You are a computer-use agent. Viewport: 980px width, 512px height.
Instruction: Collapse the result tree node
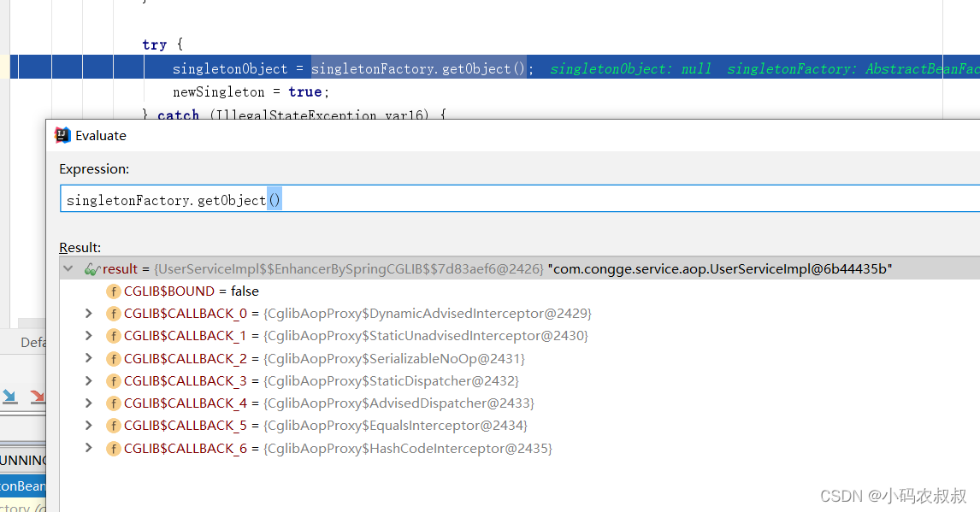(x=68, y=268)
